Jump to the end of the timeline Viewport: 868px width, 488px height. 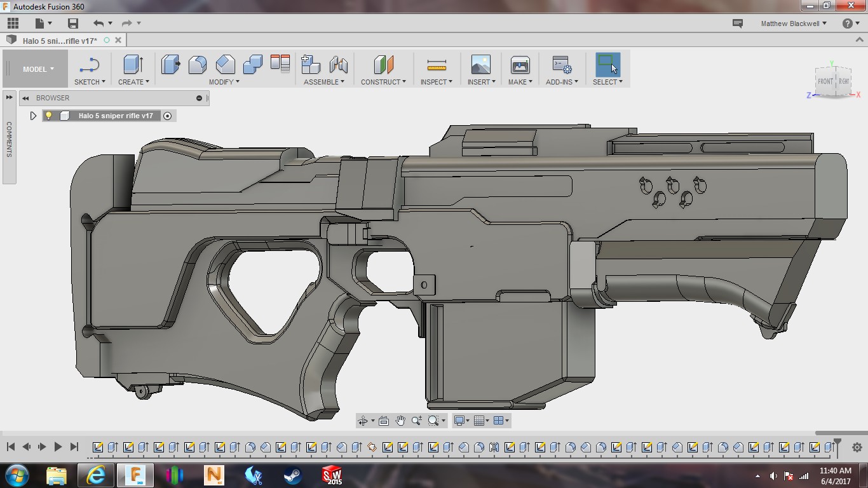coord(74,447)
